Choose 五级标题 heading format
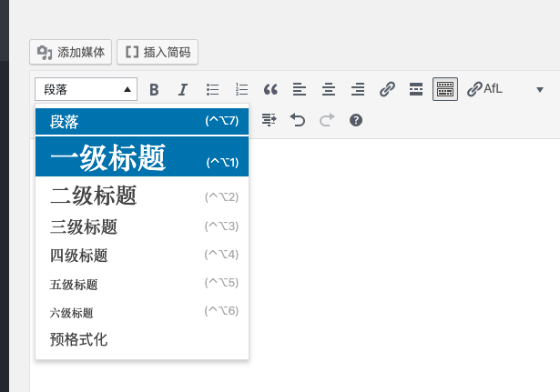This screenshot has width=560, height=392. (x=142, y=284)
